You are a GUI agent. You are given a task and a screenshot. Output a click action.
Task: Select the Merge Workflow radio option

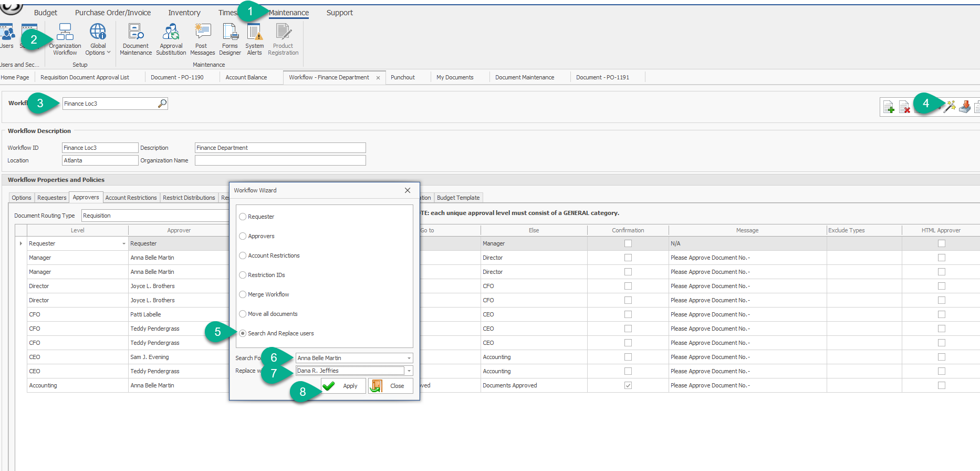[243, 294]
